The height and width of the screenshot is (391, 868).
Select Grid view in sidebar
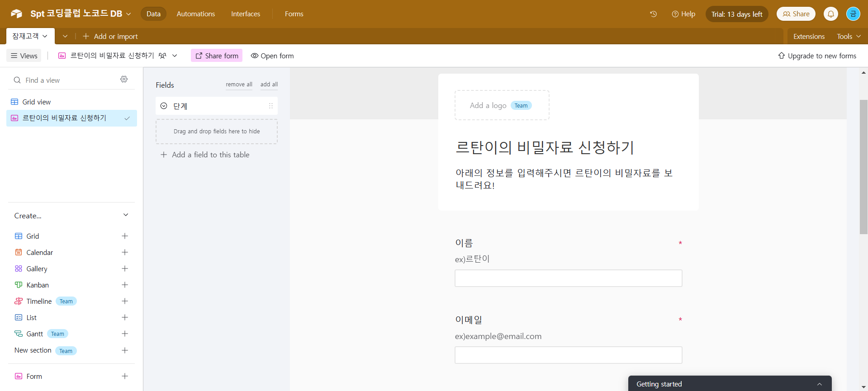click(x=71, y=102)
